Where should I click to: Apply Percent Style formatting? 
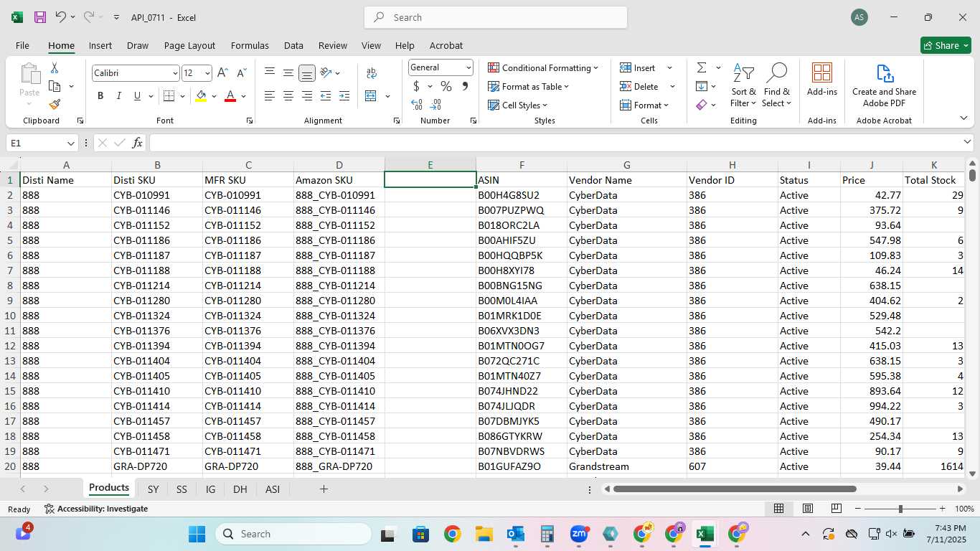[x=446, y=86]
